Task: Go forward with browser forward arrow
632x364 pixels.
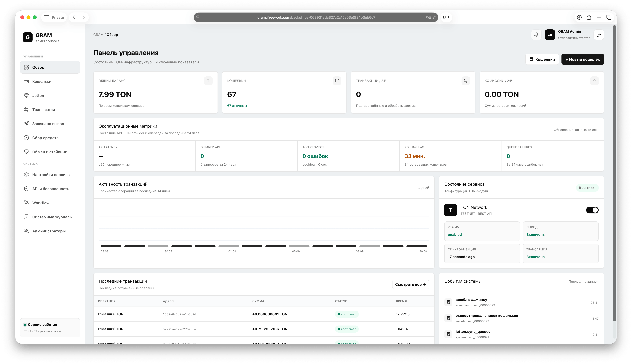Action: click(x=84, y=17)
